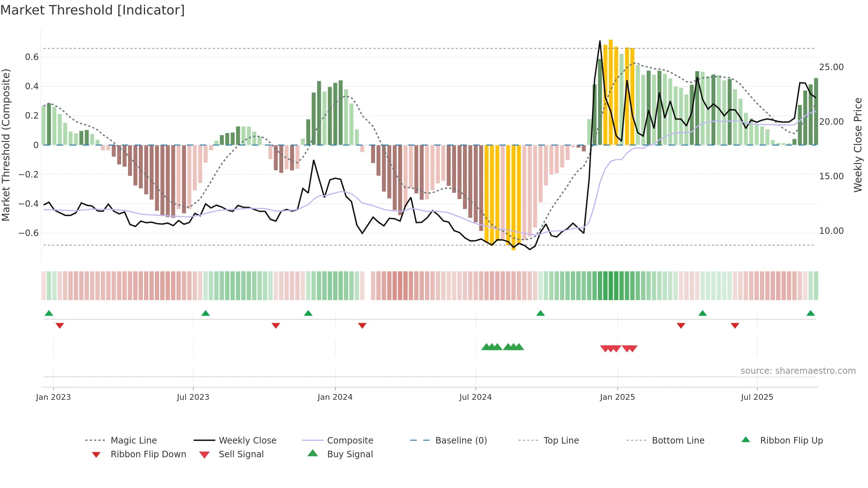The height and width of the screenshot is (488, 868).
Task: Toggle the Baseline (0) legend entry
Action: coord(448,440)
